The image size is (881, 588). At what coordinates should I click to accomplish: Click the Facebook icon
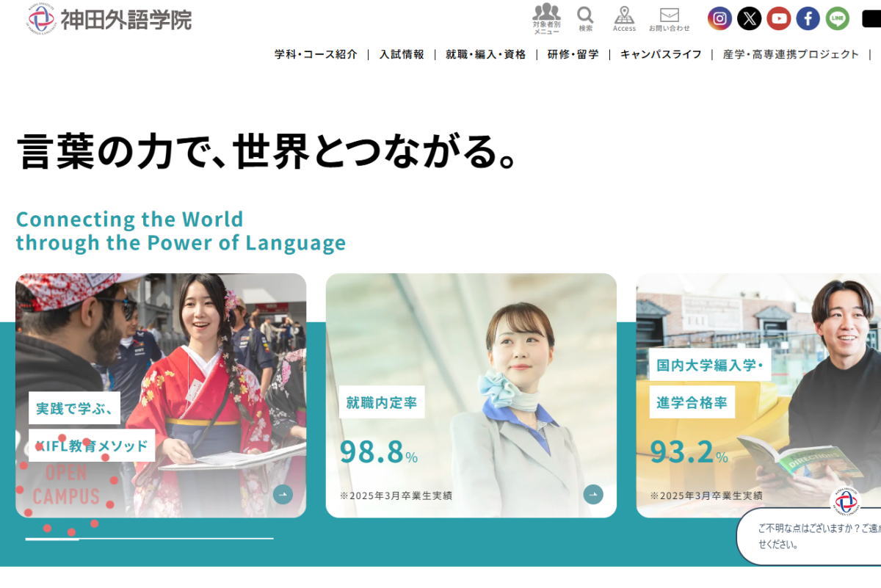[807, 18]
